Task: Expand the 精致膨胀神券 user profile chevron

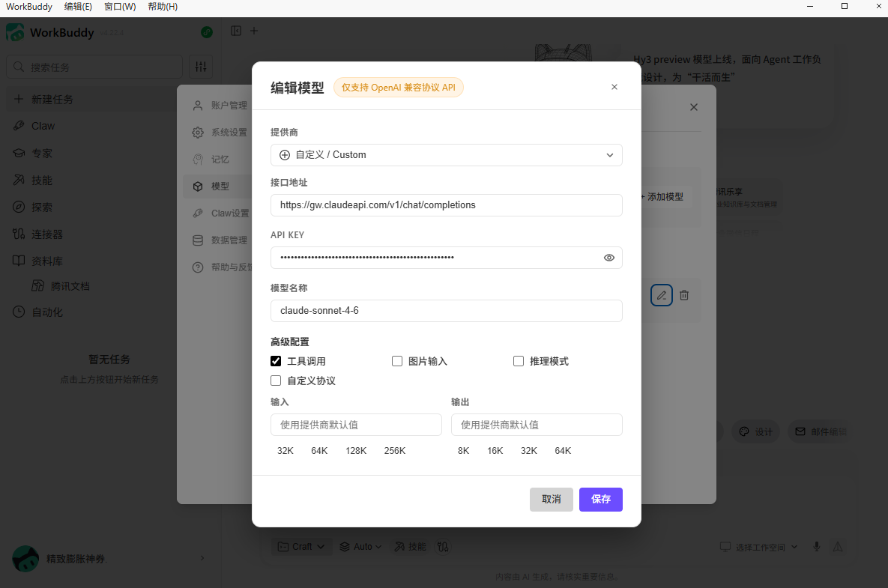Action: coord(202,559)
